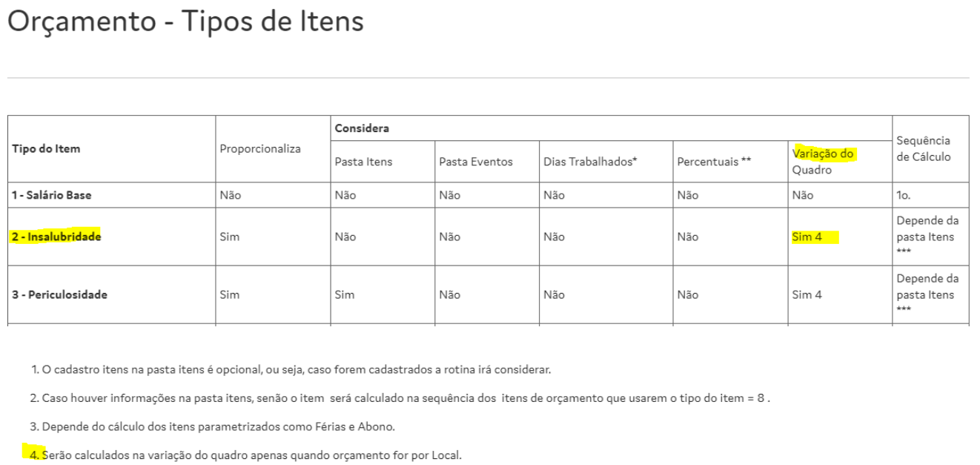Click the "3 - Periculosidade" row label
The width and height of the screenshot is (980, 465).
tap(59, 294)
